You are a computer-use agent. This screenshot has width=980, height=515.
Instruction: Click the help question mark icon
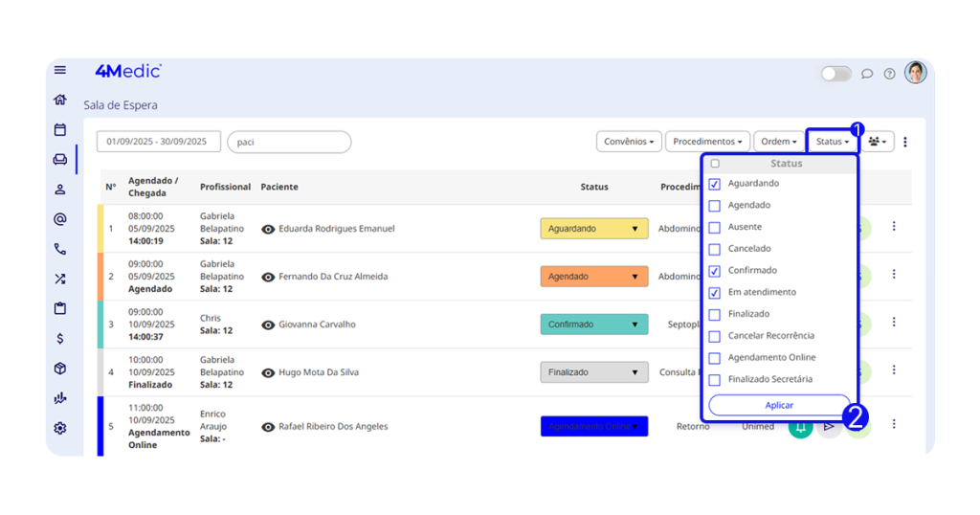pyautogui.click(x=889, y=74)
